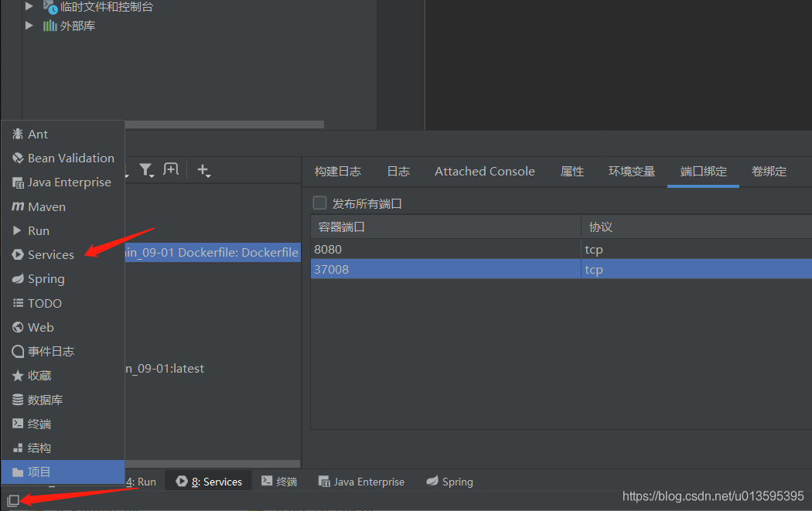Expand the 外部库 tree node
This screenshot has width=812, height=511.
click(29, 26)
